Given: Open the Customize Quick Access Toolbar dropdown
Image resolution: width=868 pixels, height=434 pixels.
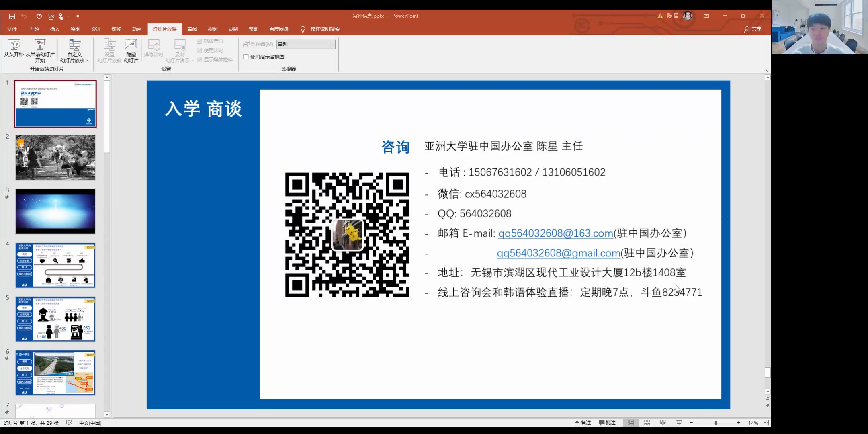Looking at the screenshot, I should coord(78,16).
